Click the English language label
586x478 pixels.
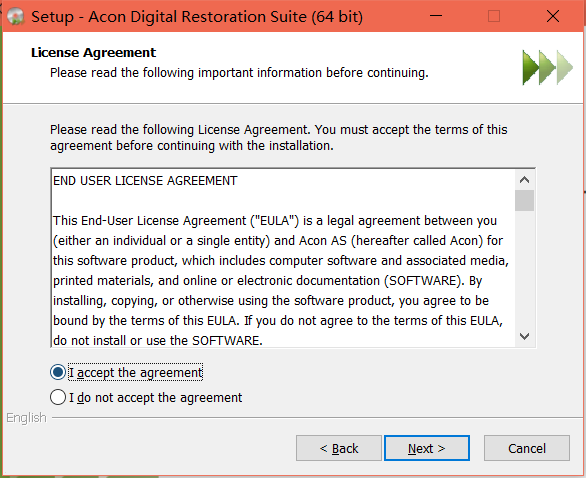click(26, 417)
